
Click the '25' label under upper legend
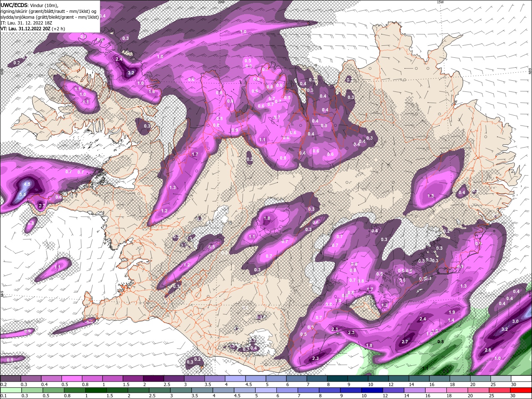click(493, 384)
